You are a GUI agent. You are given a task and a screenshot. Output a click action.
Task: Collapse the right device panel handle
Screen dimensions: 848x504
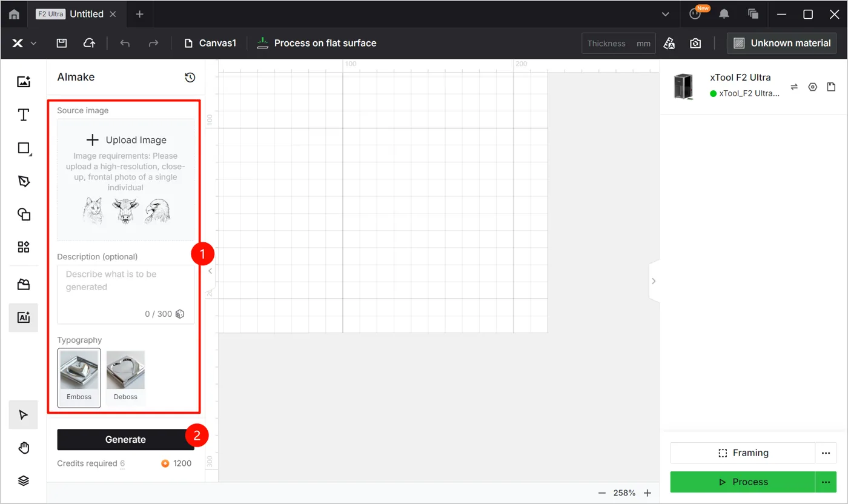[654, 280]
